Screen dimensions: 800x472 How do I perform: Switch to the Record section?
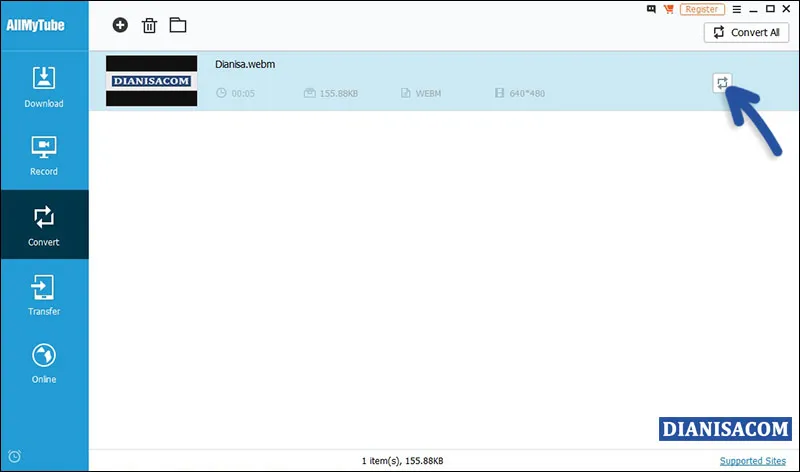click(x=44, y=156)
